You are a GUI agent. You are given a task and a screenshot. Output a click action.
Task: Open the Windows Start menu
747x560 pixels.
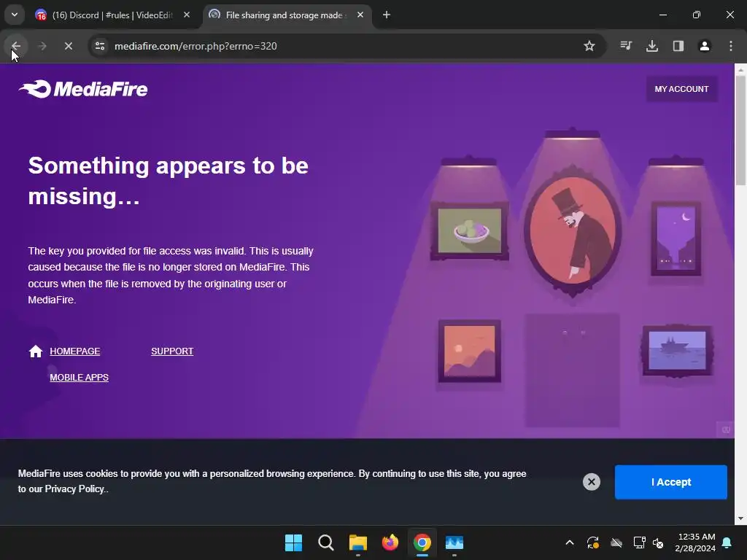coord(293,542)
